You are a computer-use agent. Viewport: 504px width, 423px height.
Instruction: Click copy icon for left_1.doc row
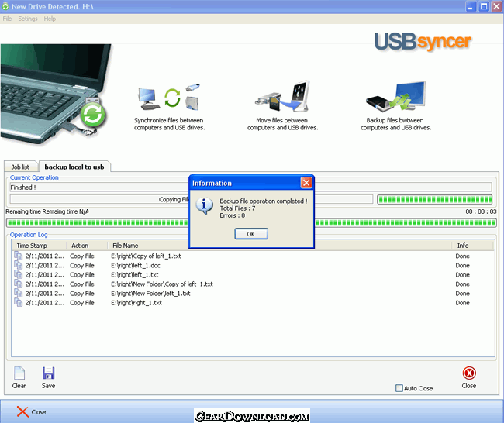[19, 265]
